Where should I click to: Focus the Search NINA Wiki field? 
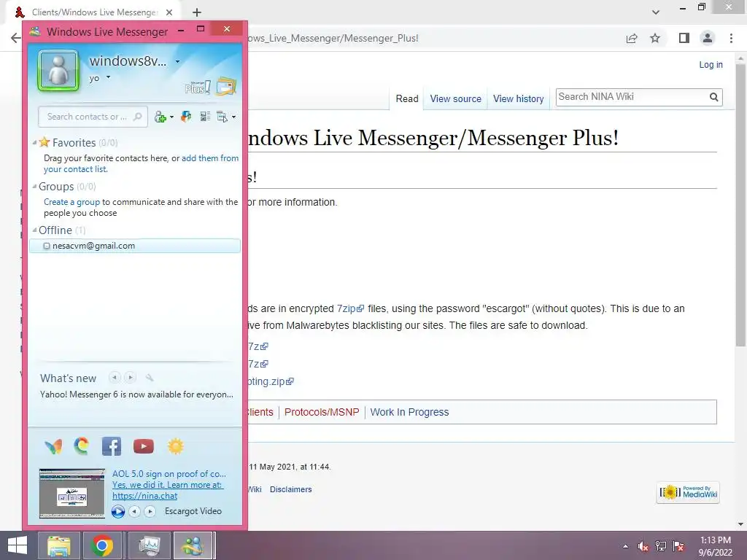632,97
